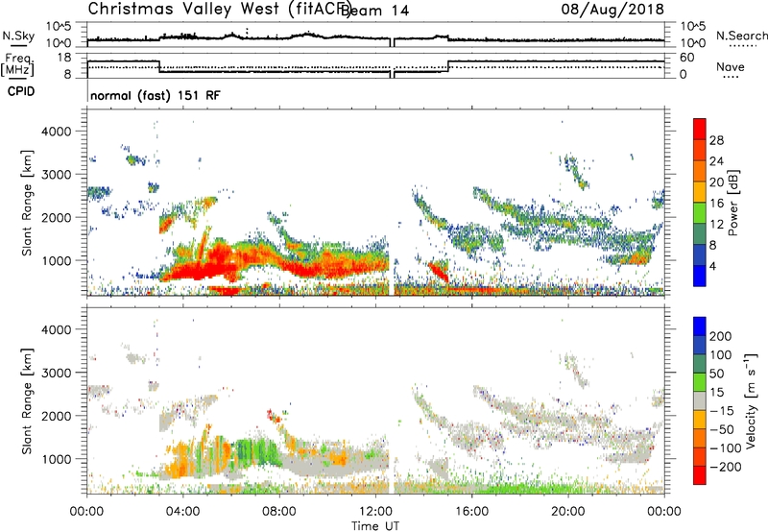Pick the gray -15 to 15 velocity swatch
The height and width of the screenshot is (532, 768).
pyautogui.click(x=700, y=401)
